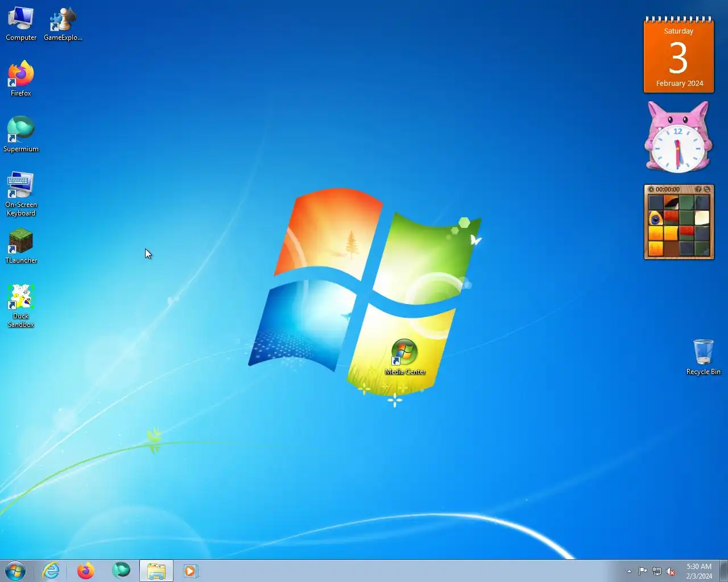The height and width of the screenshot is (582, 728).
Task: Launch Windows Media Player from taskbar
Action: tap(191, 571)
